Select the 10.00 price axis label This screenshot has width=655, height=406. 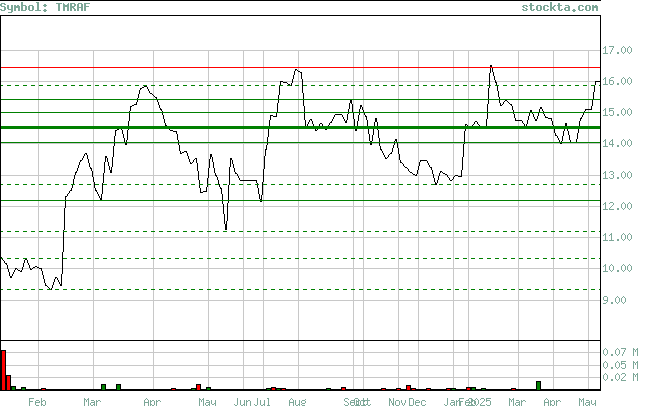[617, 268]
